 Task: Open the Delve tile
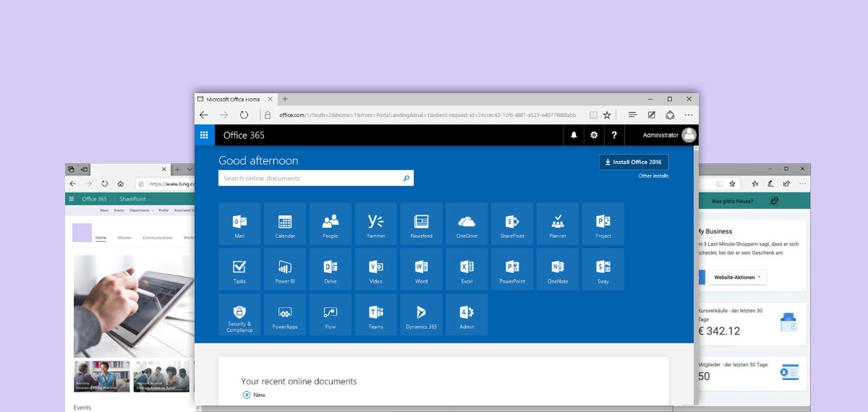tap(331, 269)
